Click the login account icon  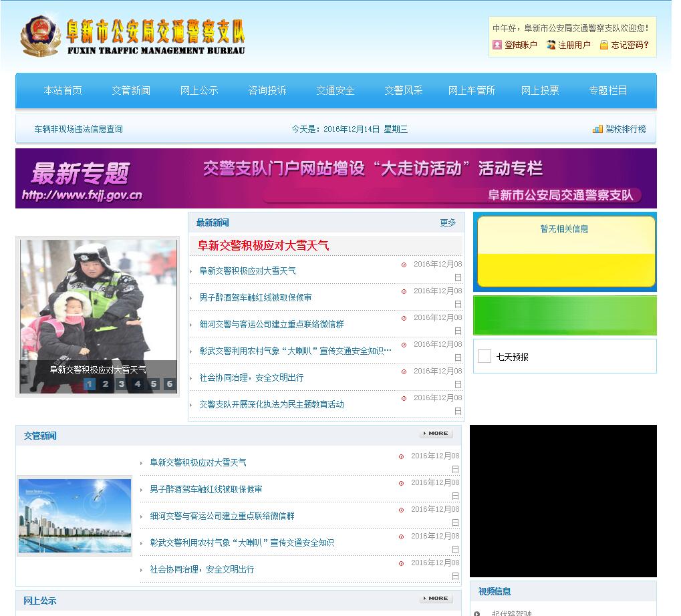(x=497, y=45)
